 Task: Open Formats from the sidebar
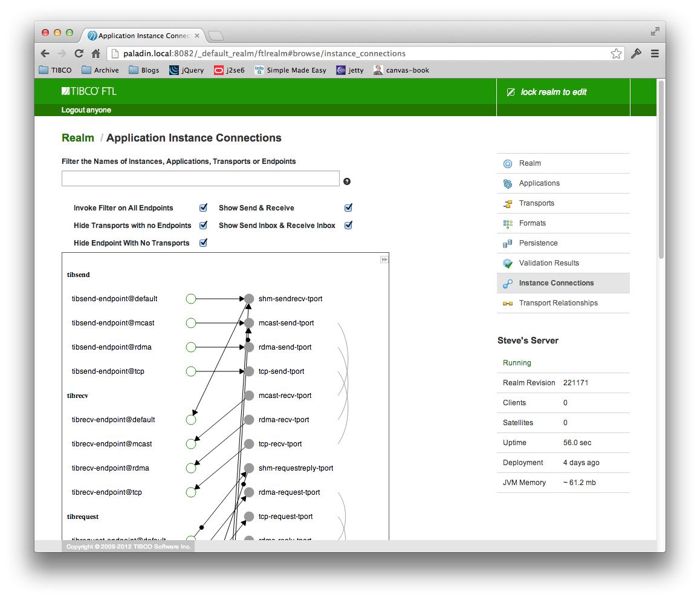(x=563, y=223)
